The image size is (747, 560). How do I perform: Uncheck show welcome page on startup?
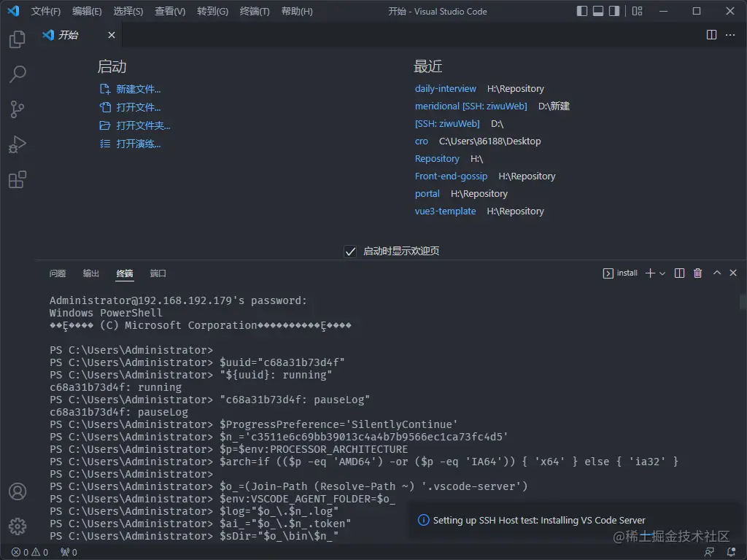[x=350, y=252]
